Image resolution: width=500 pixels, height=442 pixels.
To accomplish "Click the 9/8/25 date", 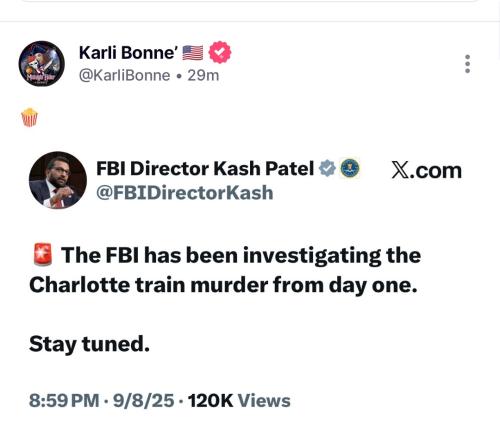I will tap(143, 400).
